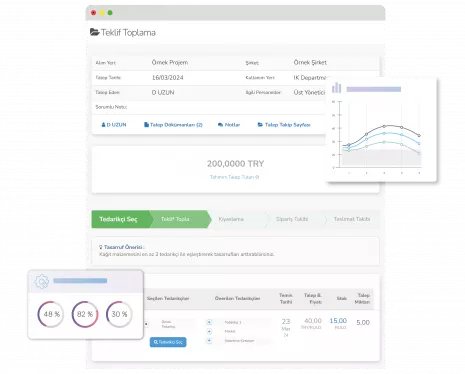The width and height of the screenshot is (465, 374).
Task: Click the info icon after Tahmini Talep Tutarı
Action: 257,177
